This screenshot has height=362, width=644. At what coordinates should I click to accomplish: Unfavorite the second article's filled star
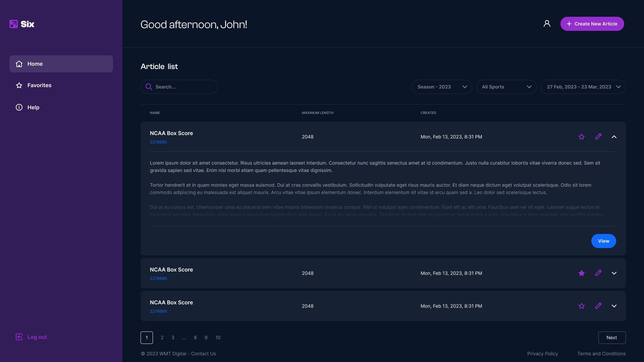pyautogui.click(x=582, y=273)
